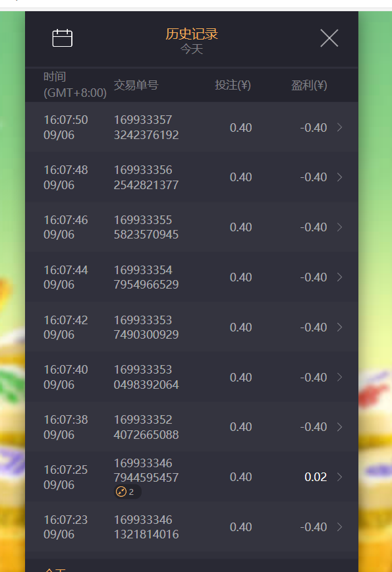This screenshot has height=572, width=392.
Task: Click the 交易单号 column header
Action: pyautogui.click(x=136, y=85)
